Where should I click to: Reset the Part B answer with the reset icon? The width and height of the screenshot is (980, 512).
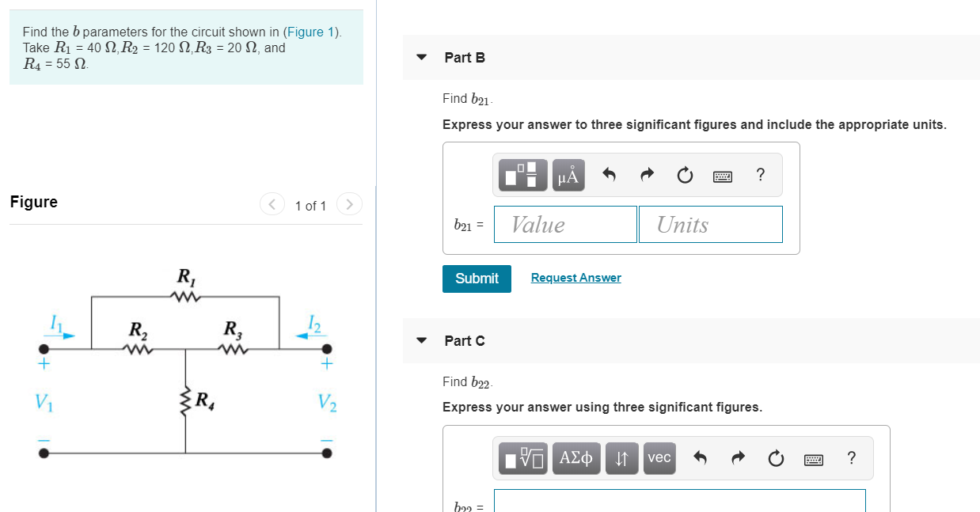point(684,175)
